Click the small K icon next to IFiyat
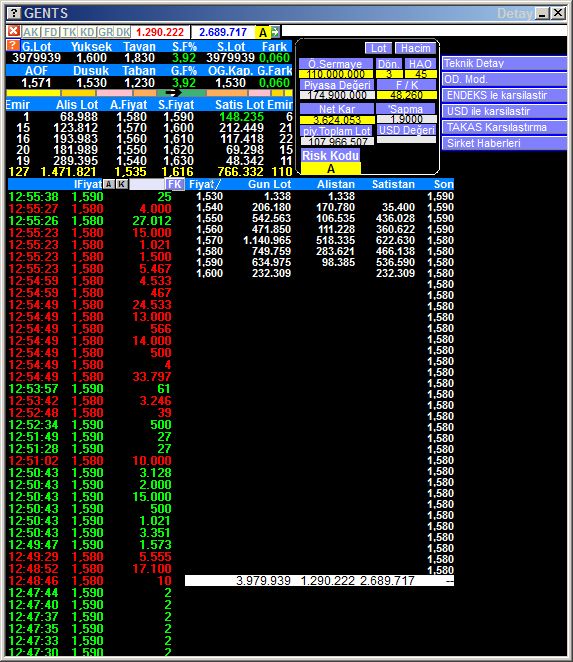 122,184
